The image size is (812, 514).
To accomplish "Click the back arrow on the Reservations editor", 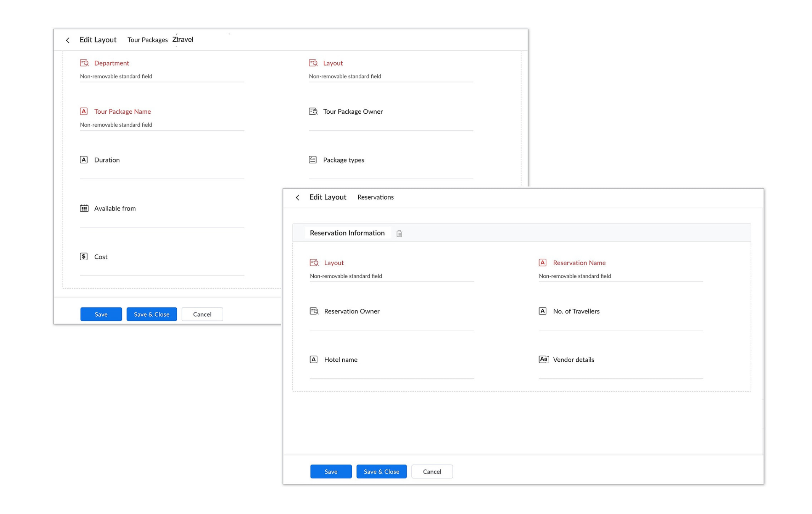I will (298, 197).
